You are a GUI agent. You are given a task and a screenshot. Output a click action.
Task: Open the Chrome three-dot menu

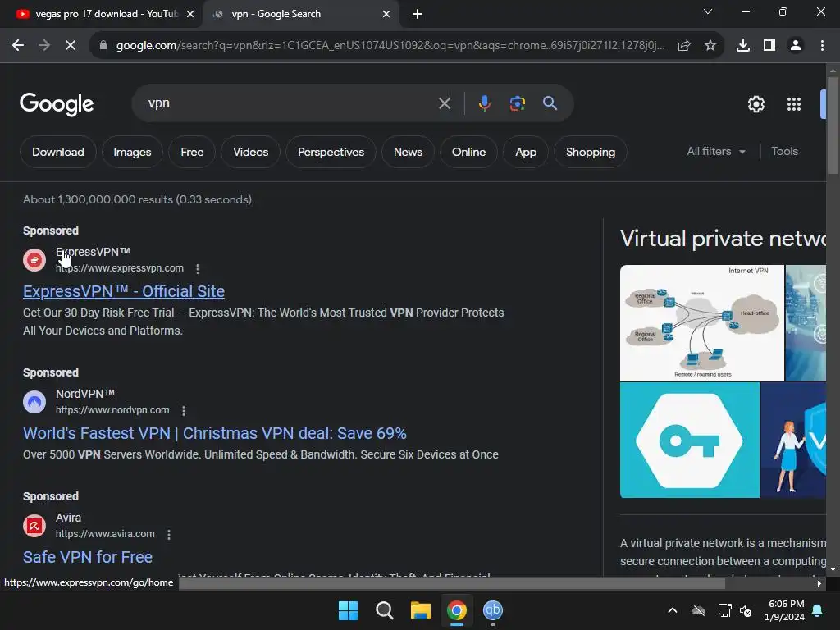pyautogui.click(x=822, y=46)
